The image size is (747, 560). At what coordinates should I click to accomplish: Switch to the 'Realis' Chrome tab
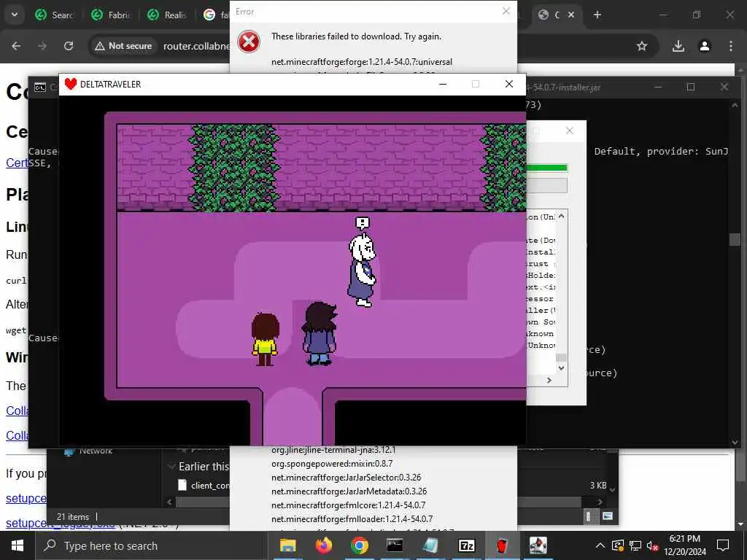(168, 15)
